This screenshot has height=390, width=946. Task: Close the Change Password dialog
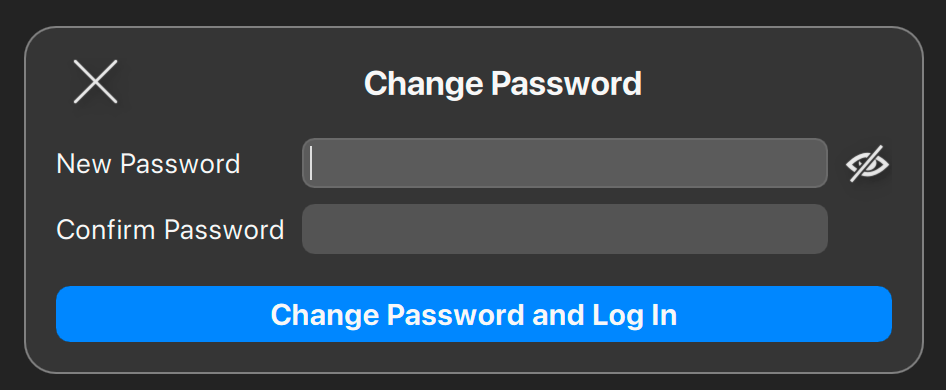[x=95, y=82]
